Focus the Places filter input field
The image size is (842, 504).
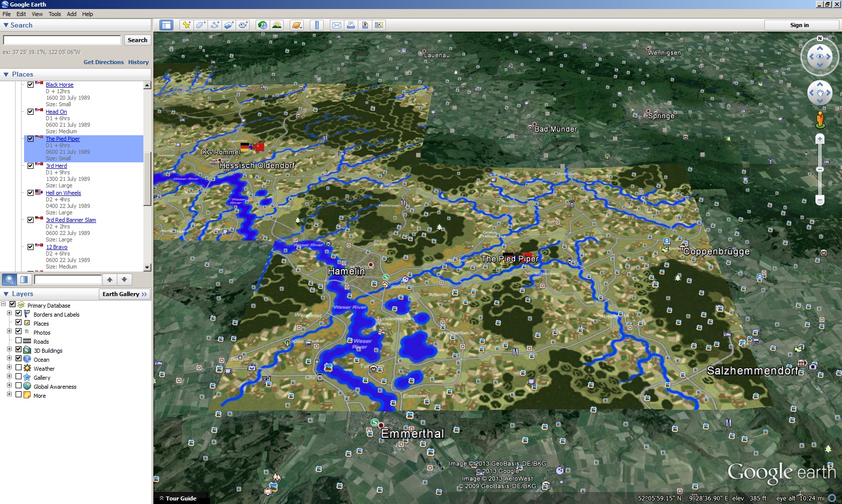[x=68, y=280]
